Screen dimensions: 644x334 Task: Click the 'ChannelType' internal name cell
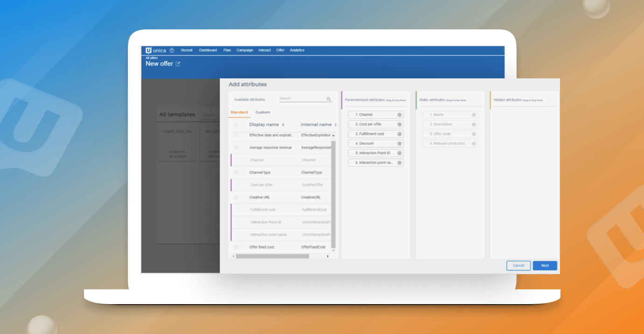click(x=312, y=173)
